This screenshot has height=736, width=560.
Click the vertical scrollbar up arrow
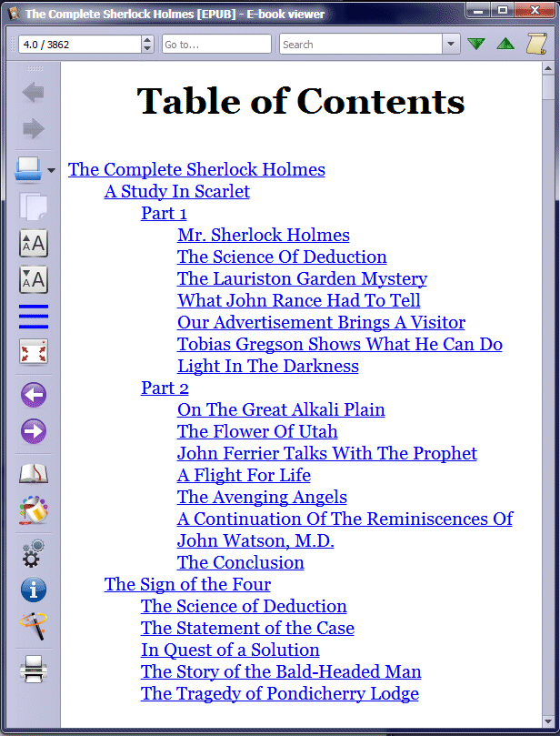click(548, 68)
